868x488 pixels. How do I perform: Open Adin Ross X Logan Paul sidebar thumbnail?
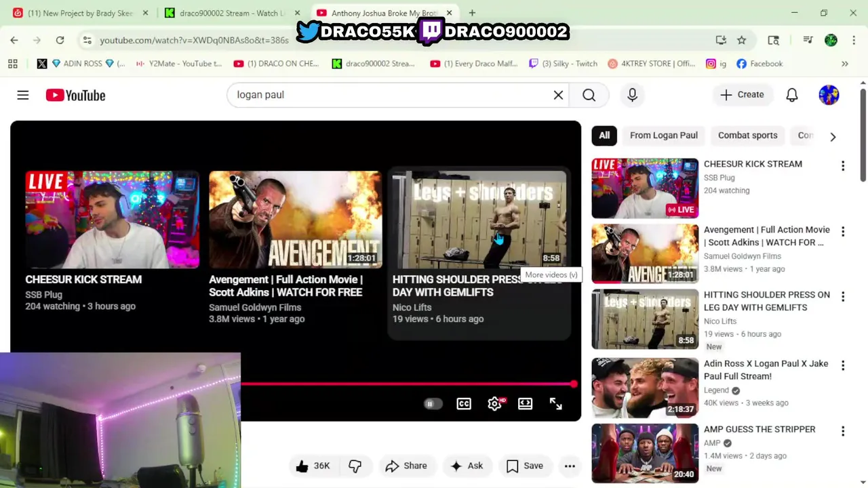tap(645, 388)
